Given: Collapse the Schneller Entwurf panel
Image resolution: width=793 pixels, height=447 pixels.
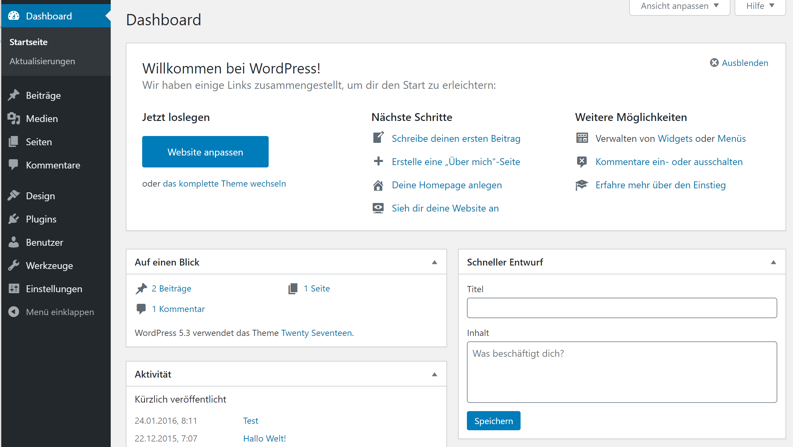Looking at the screenshot, I should [x=773, y=262].
